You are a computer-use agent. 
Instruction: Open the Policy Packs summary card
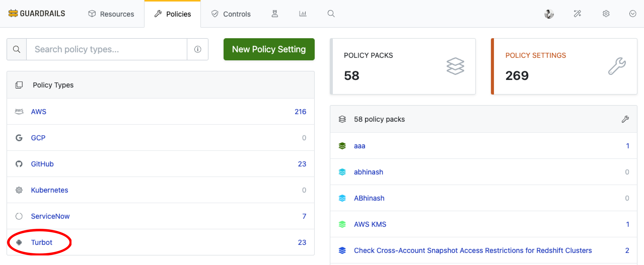[x=403, y=66]
